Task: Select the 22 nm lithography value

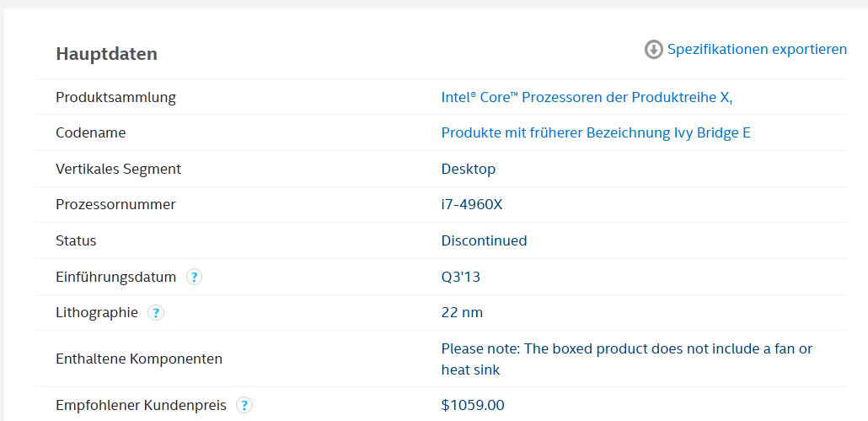Action: [462, 313]
